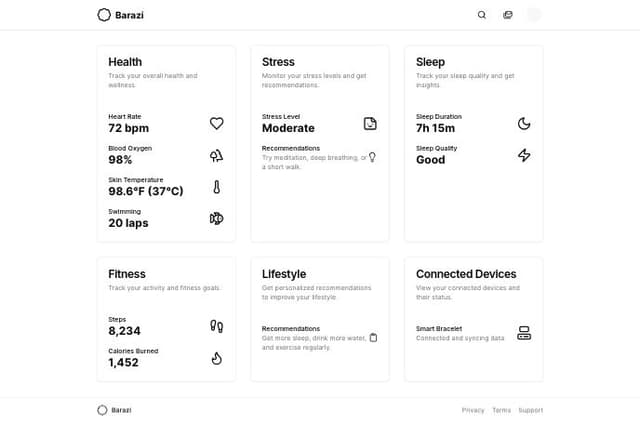Click the heart icon beside Heart Rate
The image size is (640, 423).
[x=216, y=124]
